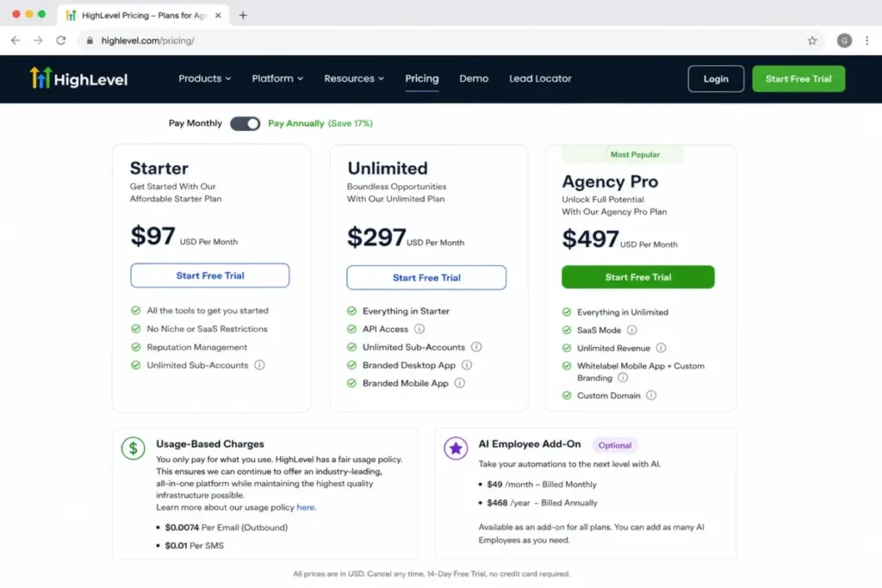This screenshot has width=882, height=588.
Task: Click the HighLevel logo
Action: (78, 78)
